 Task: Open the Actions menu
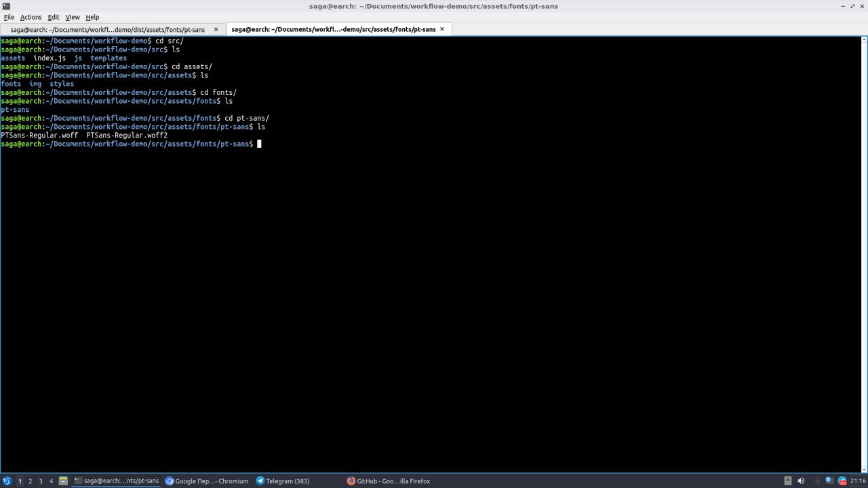(x=31, y=17)
